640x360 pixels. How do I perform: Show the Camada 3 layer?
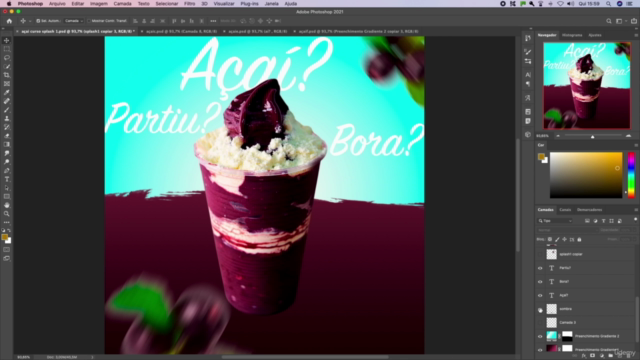[x=540, y=322]
